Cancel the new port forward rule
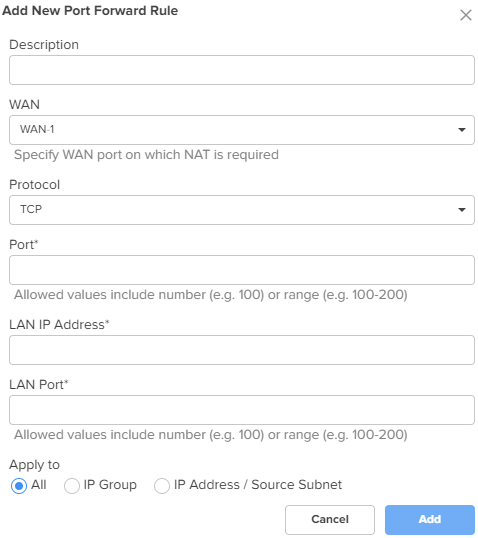Image resolution: width=478 pixels, height=538 pixels. coord(330,519)
